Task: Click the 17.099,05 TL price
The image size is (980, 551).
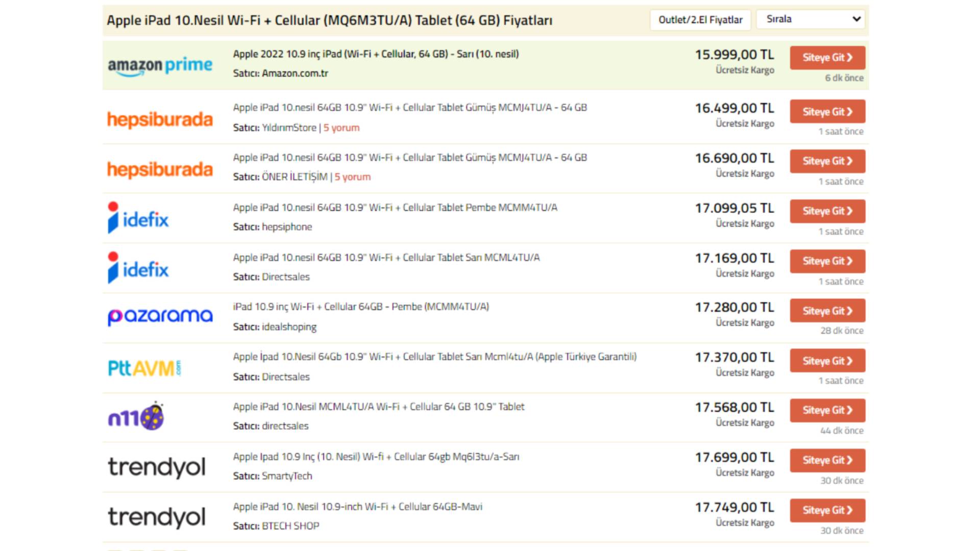Action: point(734,208)
